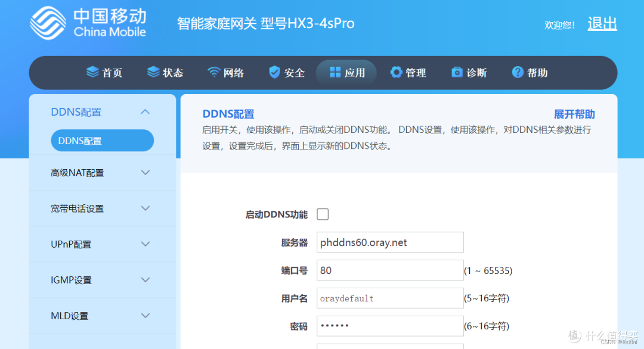Click the 端口号 field showing 80

pyautogui.click(x=390, y=270)
